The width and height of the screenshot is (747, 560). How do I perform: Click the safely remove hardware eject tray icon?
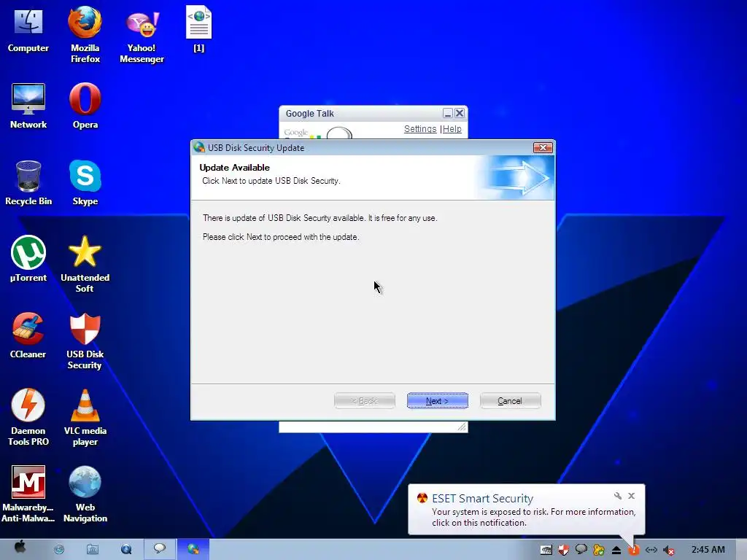tap(616, 550)
